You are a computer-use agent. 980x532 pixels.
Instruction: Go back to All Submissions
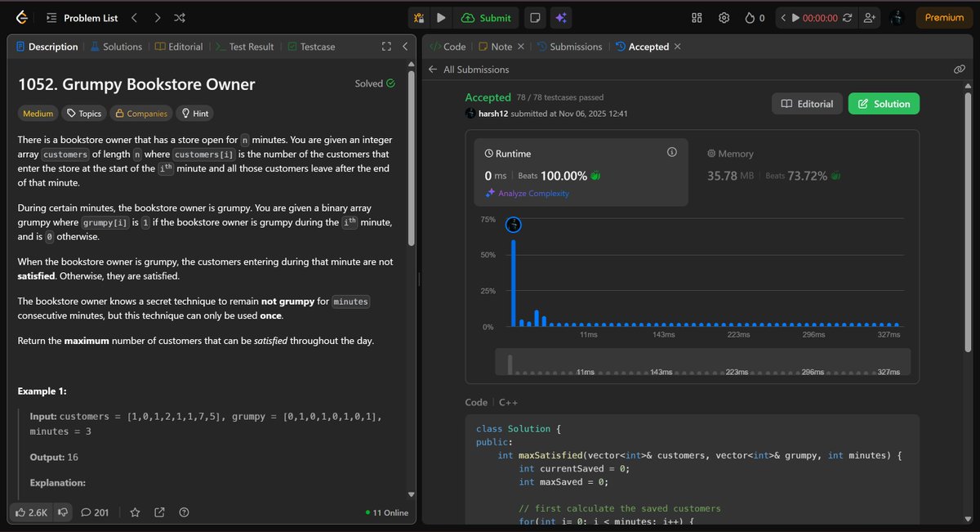click(x=468, y=69)
